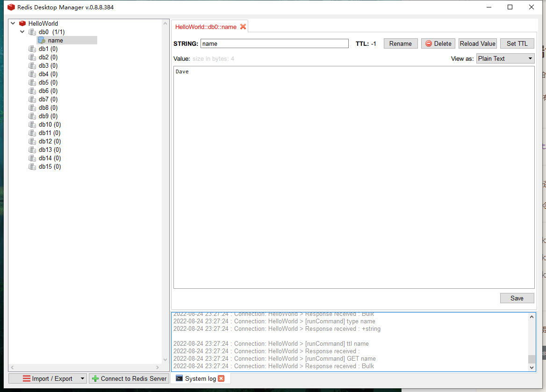Click the HelloWorld red Redis server icon
The height and width of the screenshot is (392, 546).
(x=22, y=23)
